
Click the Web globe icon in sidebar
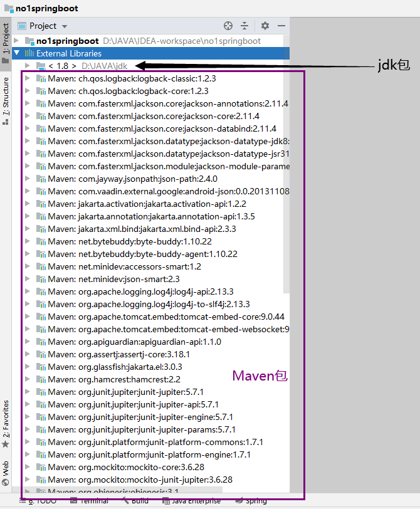[x=6, y=482]
